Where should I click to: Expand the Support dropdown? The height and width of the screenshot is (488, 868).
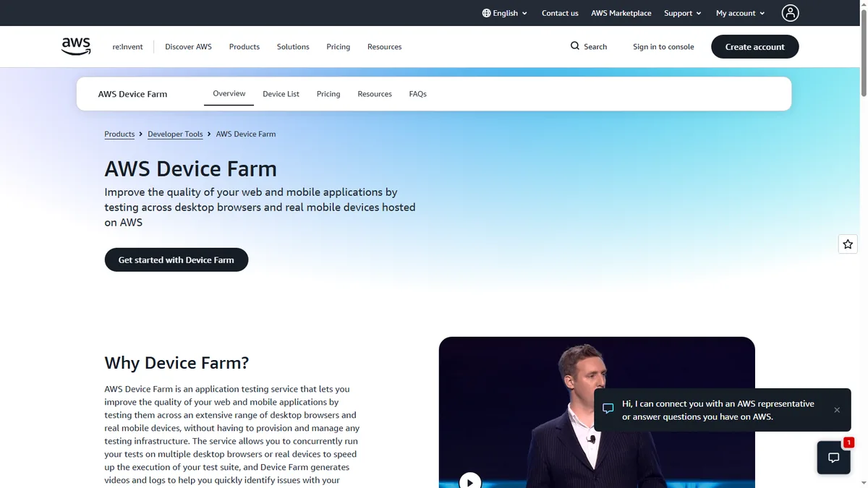click(x=683, y=13)
